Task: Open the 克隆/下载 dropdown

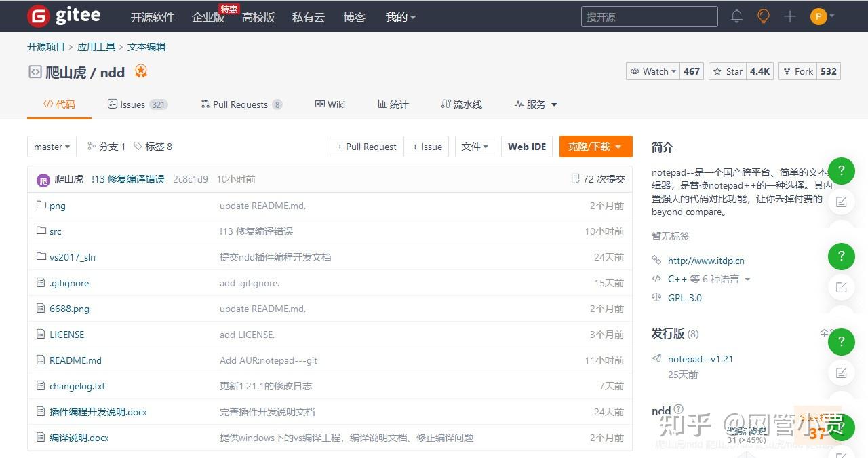Action: click(595, 147)
